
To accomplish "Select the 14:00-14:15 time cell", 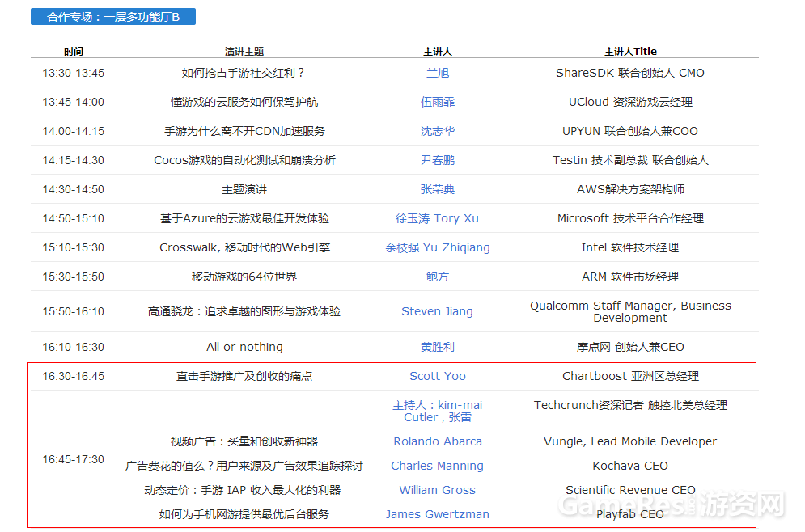I will (74, 131).
